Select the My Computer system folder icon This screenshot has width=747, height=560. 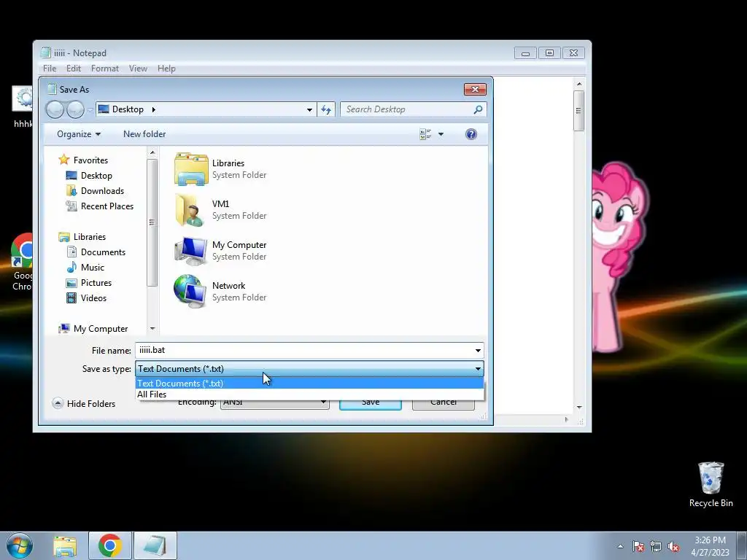(191, 251)
